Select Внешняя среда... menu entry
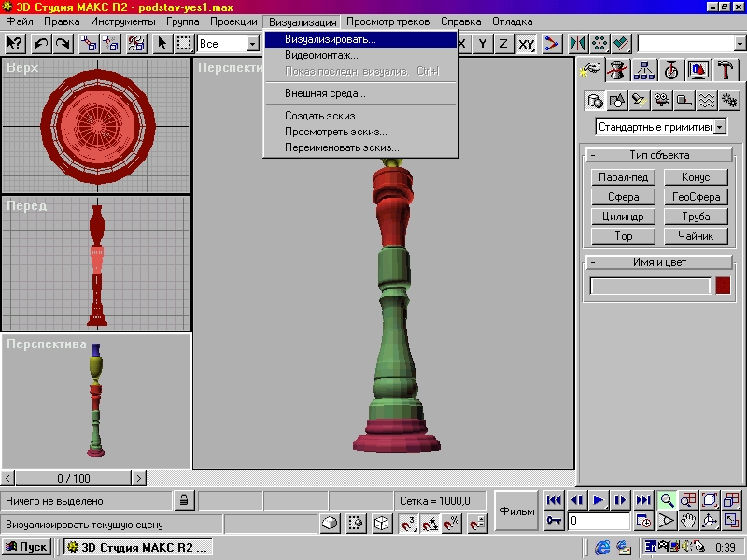 pos(325,93)
